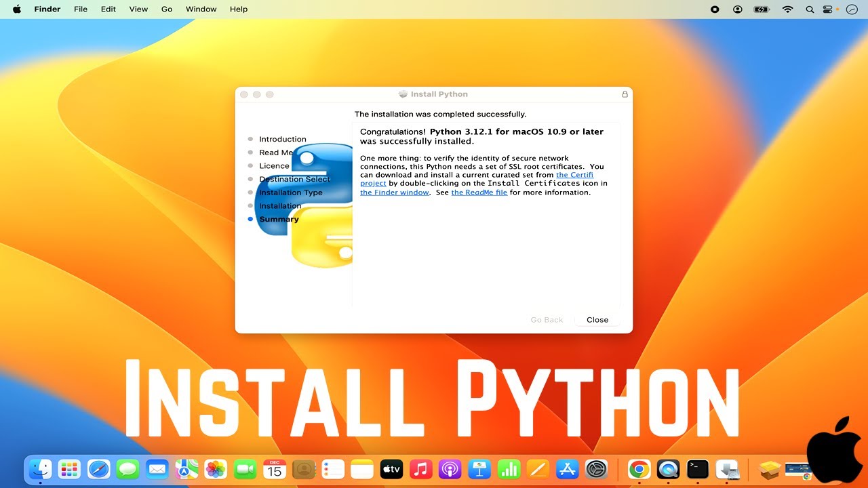Open Spotlight search
The height and width of the screenshot is (488, 868).
point(810,9)
